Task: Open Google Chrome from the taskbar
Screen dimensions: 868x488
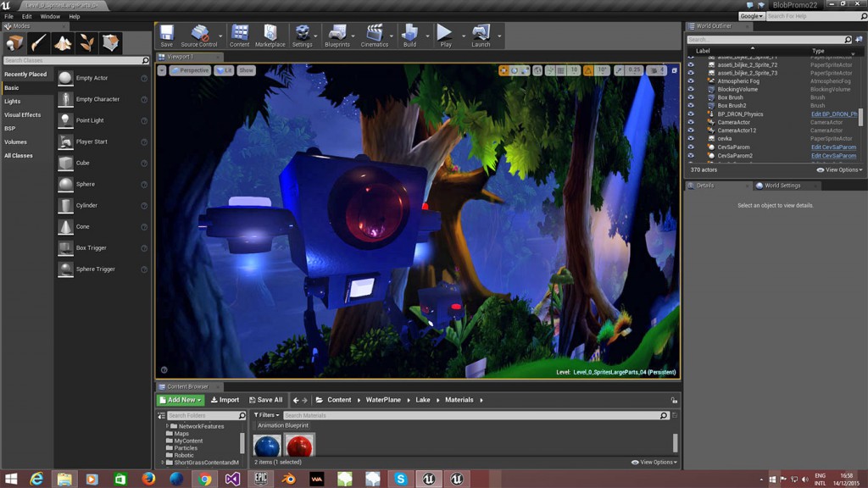Action: point(205,480)
